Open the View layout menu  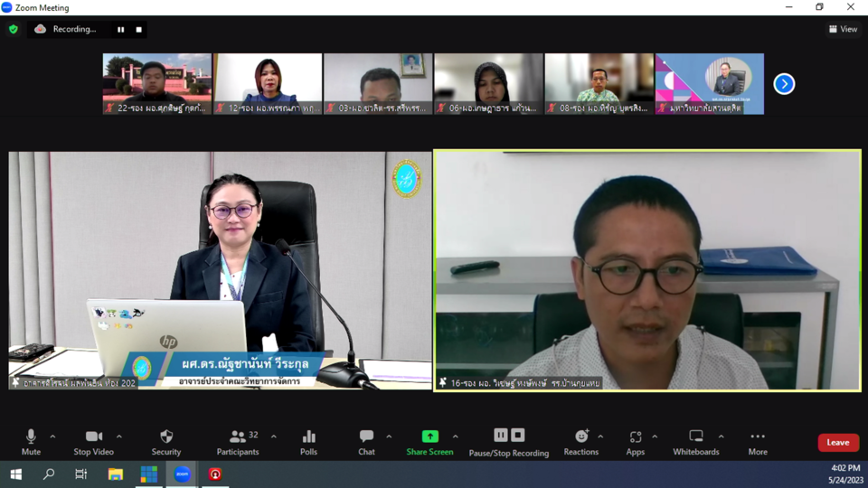click(843, 29)
